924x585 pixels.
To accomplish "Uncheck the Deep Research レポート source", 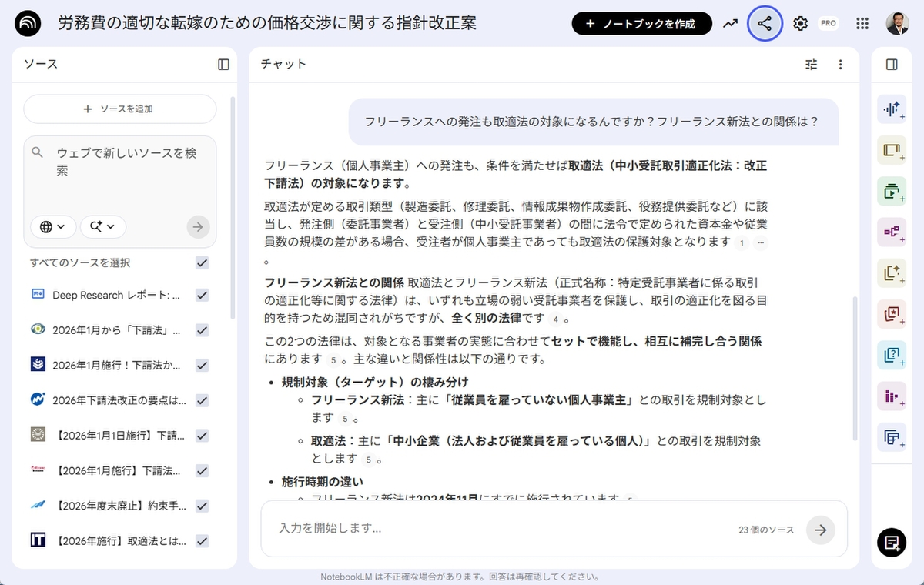I will click(203, 295).
